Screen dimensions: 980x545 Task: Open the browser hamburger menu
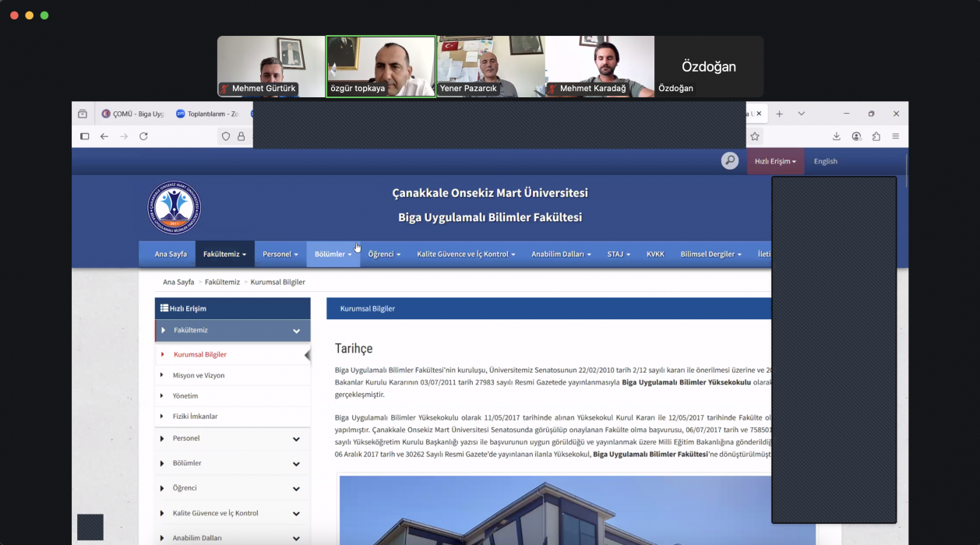pyautogui.click(x=896, y=136)
